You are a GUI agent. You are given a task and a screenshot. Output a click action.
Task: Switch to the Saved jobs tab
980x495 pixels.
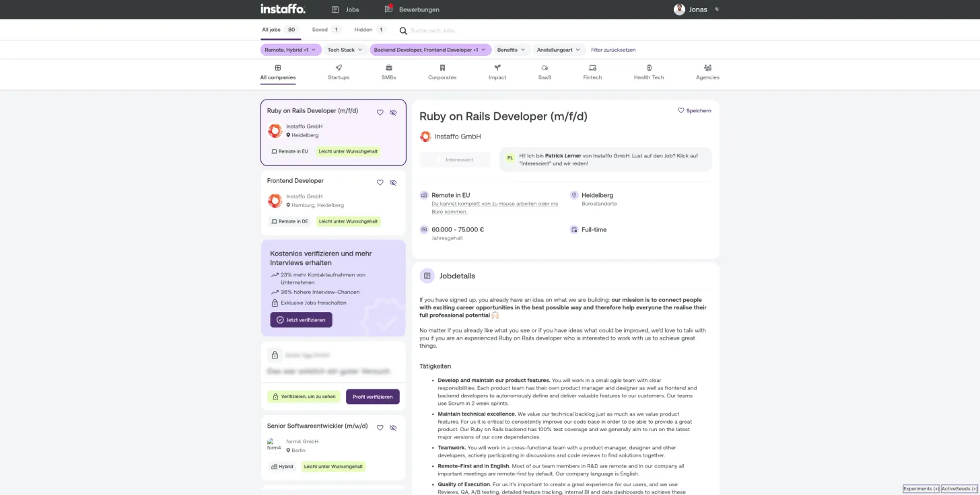click(326, 30)
